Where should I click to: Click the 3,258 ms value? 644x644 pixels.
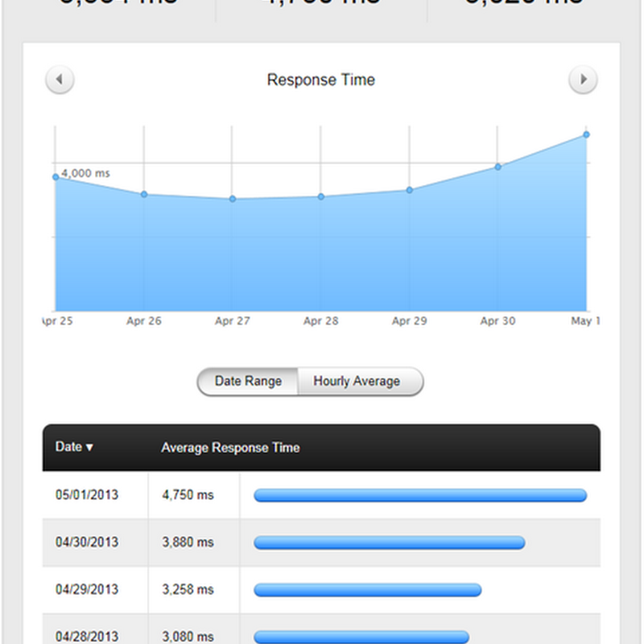pyautogui.click(x=188, y=589)
